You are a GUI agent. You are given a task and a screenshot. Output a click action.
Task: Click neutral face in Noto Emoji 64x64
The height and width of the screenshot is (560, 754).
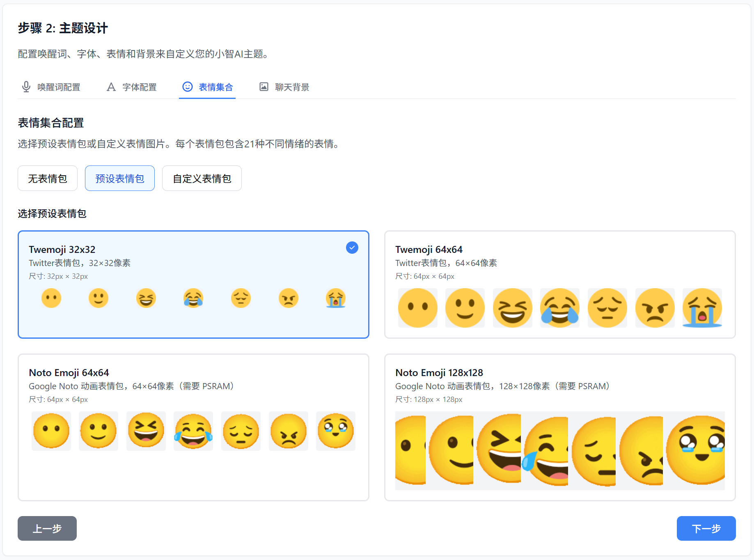click(x=51, y=431)
